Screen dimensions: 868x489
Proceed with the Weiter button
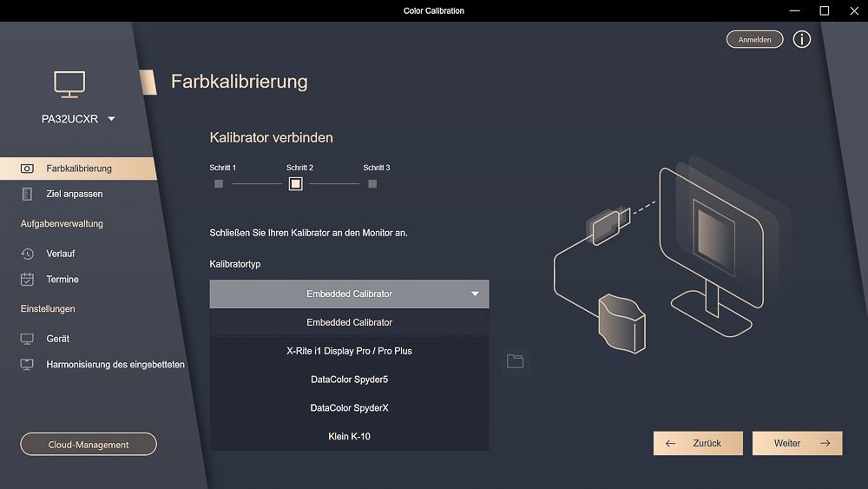(797, 443)
